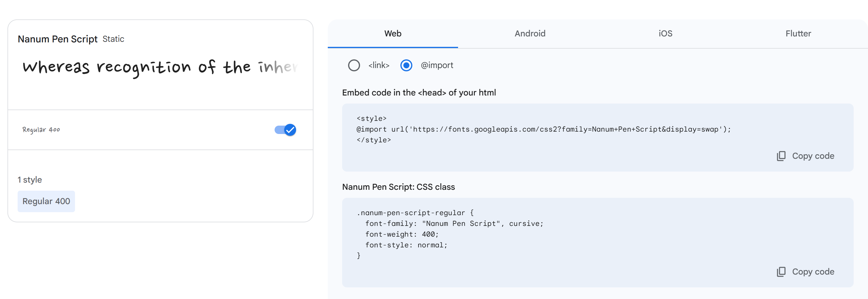Switch to the Web tab
The height and width of the screenshot is (299, 868).
[x=393, y=34]
